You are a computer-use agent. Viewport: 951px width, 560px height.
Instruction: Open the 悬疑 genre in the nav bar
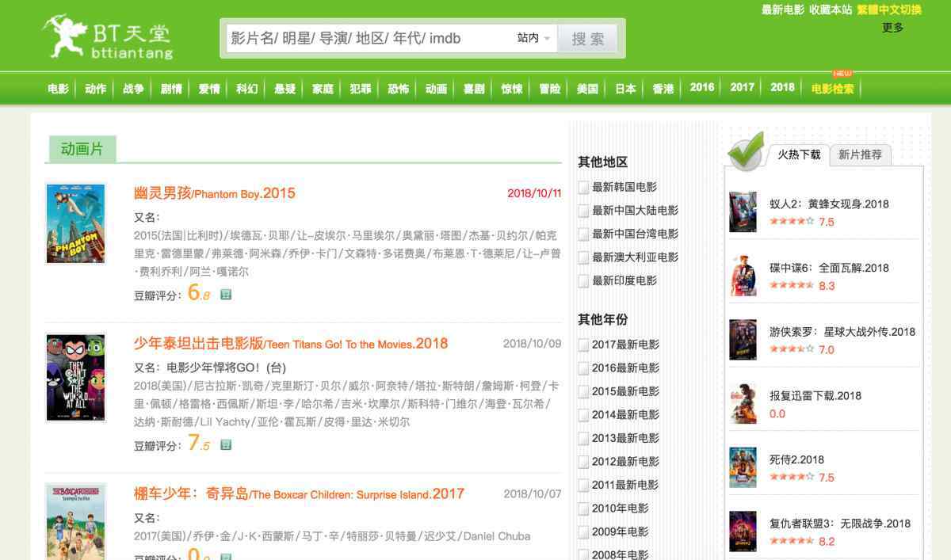[x=285, y=89]
